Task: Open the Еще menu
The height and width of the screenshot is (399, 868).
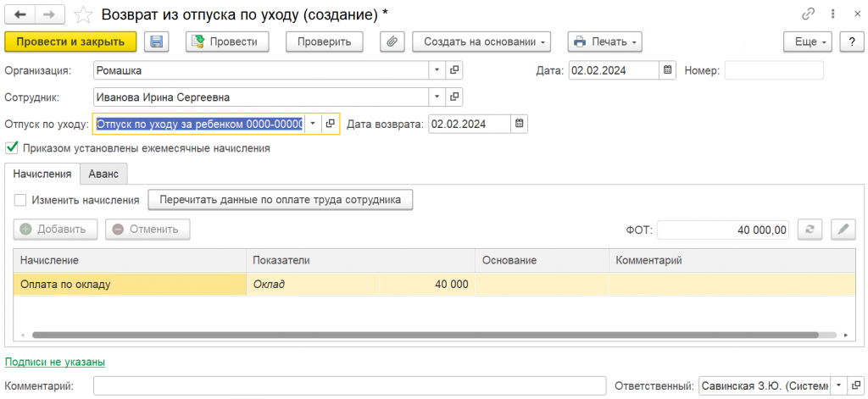Action: tap(808, 42)
